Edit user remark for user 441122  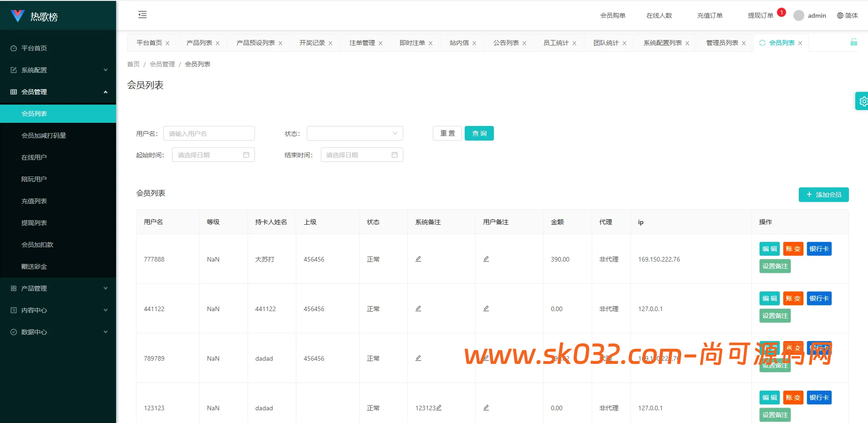point(486,308)
